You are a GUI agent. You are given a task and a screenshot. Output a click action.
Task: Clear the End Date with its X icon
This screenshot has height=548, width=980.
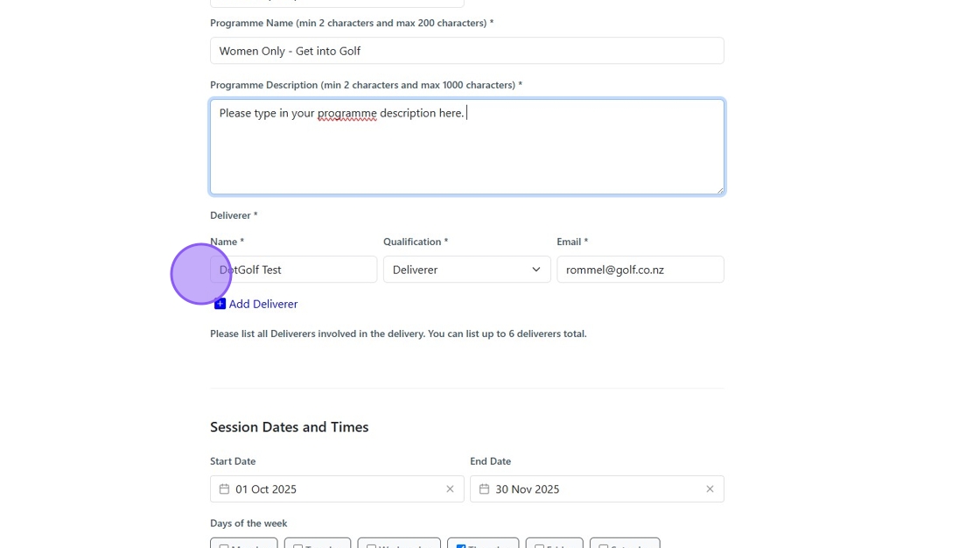click(x=710, y=488)
